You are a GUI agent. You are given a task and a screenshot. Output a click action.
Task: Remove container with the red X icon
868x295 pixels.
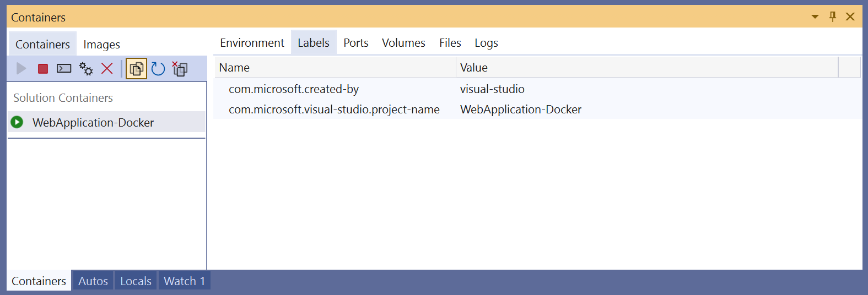107,69
